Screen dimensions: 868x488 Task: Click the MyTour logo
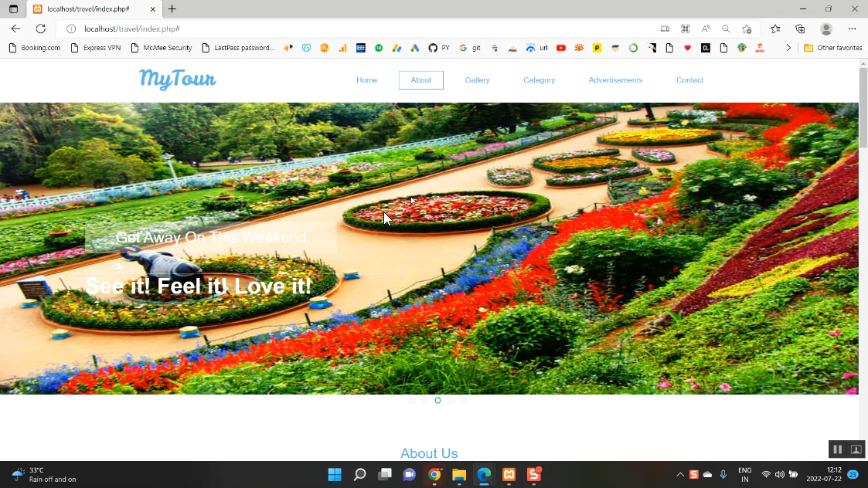tap(178, 80)
